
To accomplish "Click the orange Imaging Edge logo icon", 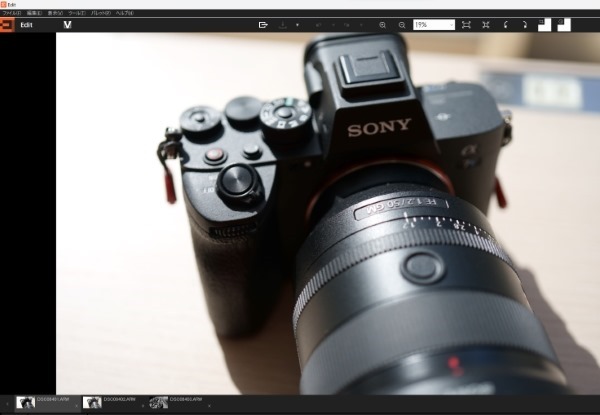I will tap(7, 25).
